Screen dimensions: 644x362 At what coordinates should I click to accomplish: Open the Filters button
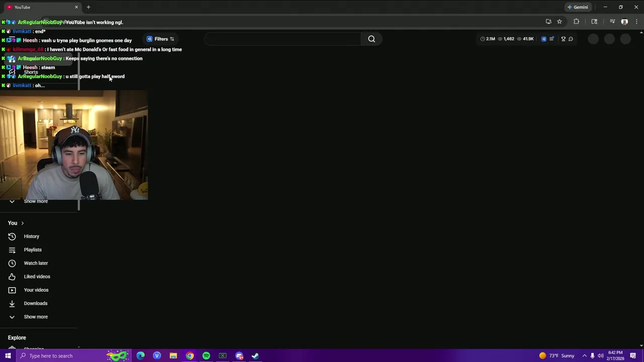tap(161, 39)
